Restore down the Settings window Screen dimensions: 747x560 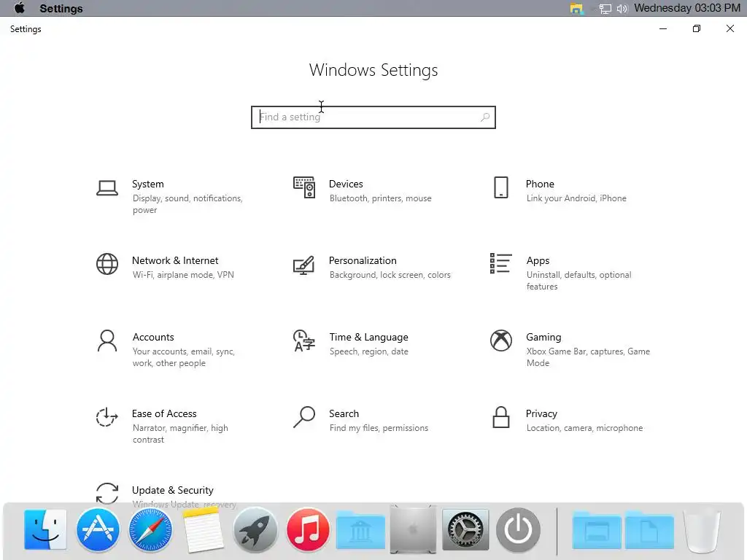coord(697,28)
